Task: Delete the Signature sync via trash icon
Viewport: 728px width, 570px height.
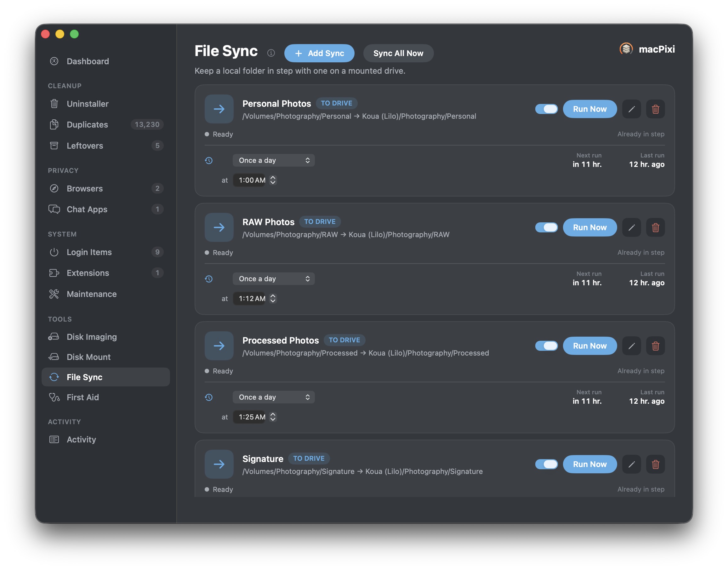Action: coord(655,464)
